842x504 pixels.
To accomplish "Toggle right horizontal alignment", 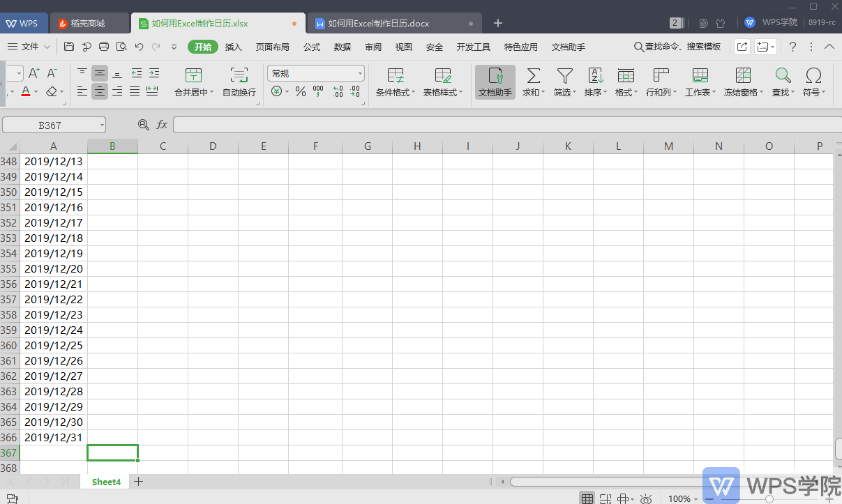I will tap(117, 91).
